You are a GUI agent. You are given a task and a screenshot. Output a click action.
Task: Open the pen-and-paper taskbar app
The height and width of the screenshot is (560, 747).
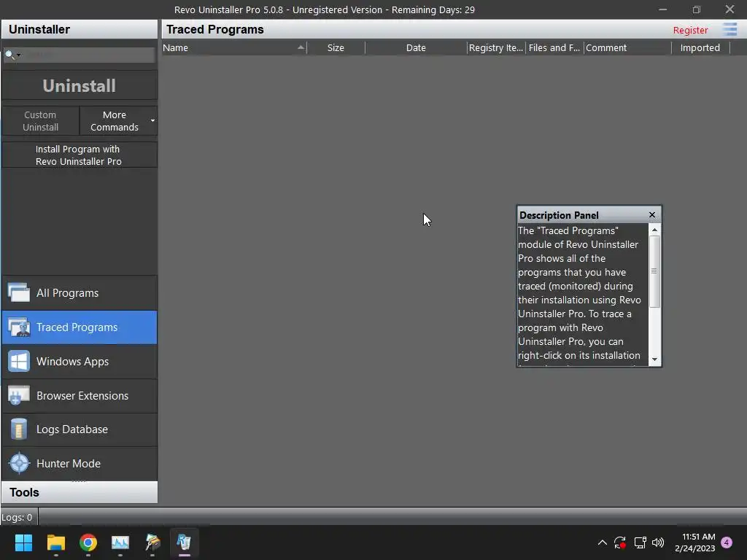pos(152,542)
